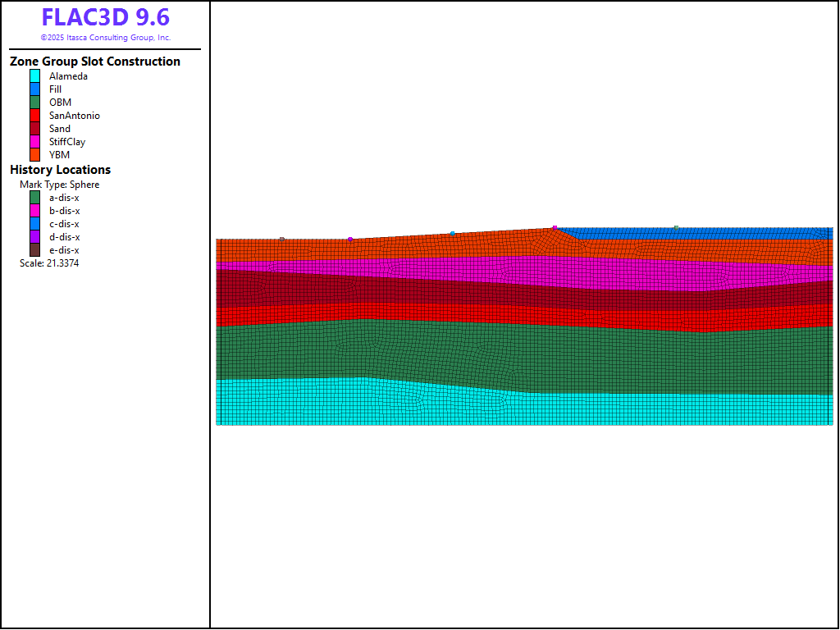Click the Scale 21.3374 value
This screenshot has width=840, height=630.
point(49,263)
